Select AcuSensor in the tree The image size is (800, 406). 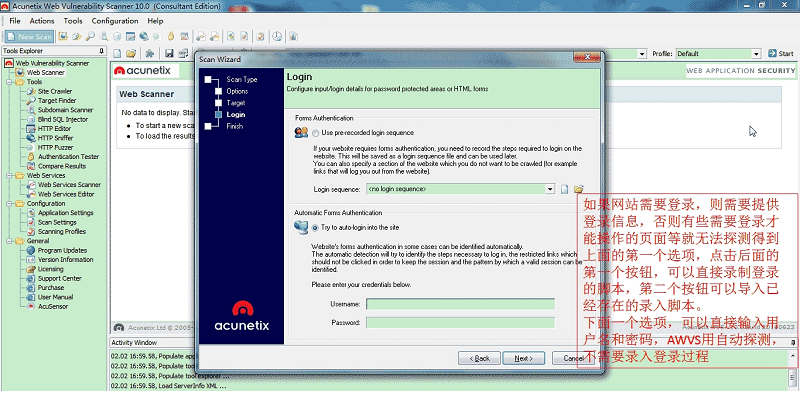coord(53,307)
